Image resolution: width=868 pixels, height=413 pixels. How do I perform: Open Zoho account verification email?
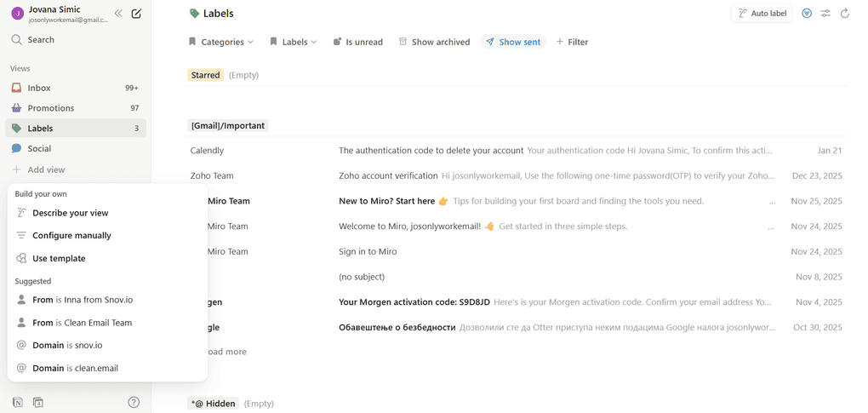click(516, 175)
